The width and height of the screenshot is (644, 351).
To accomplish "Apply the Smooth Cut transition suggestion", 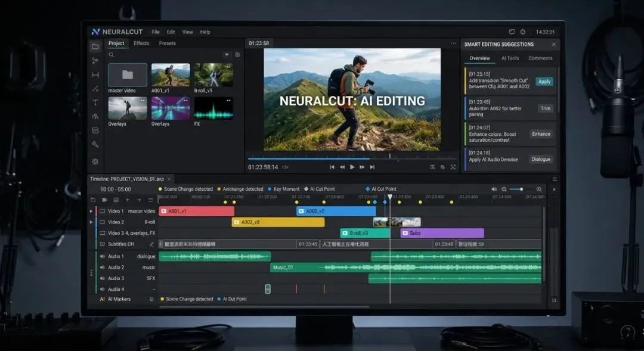I will click(544, 82).
